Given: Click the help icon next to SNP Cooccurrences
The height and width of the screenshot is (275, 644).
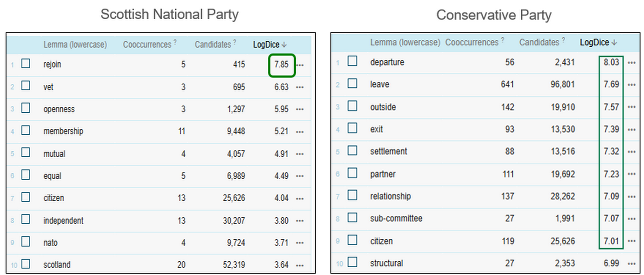Looking at the screenshot, I should [175, 43].
